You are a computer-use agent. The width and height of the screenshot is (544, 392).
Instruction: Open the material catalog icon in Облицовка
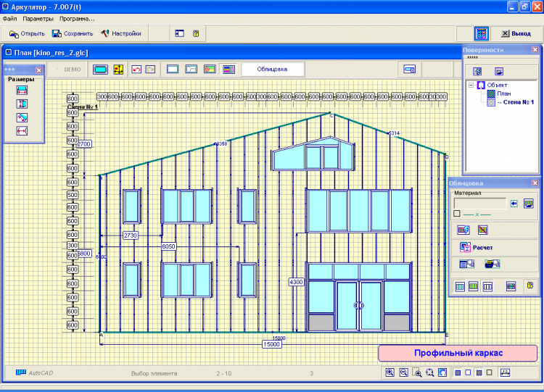528,204
